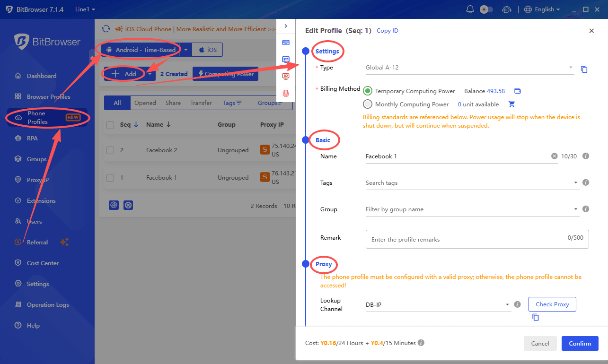Click the aperture-style icon below the table
Screen dimensions: 608x364
click(x=114, y=205)
